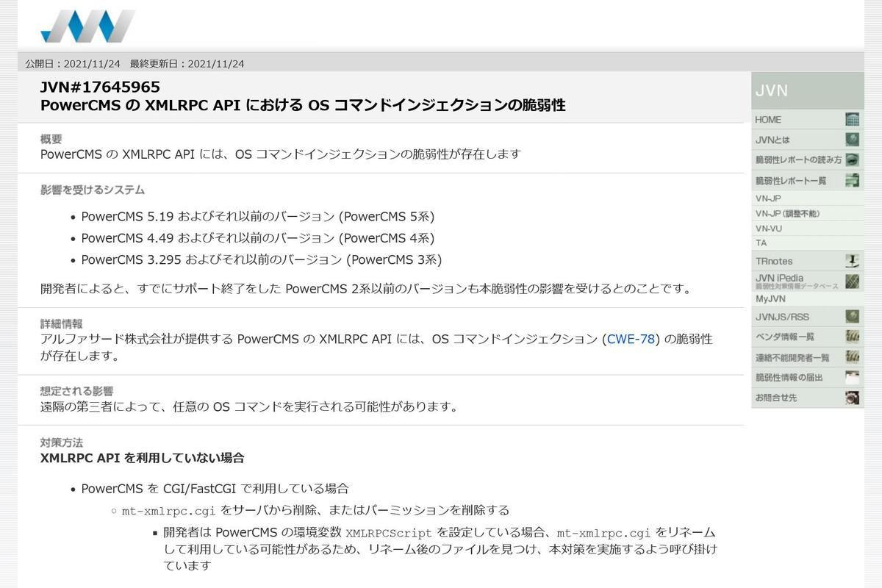Click the 最終更新日:2021/11/24 last-updated date
The width and height of the screenshot is (882, 588).
click(187, 64)
